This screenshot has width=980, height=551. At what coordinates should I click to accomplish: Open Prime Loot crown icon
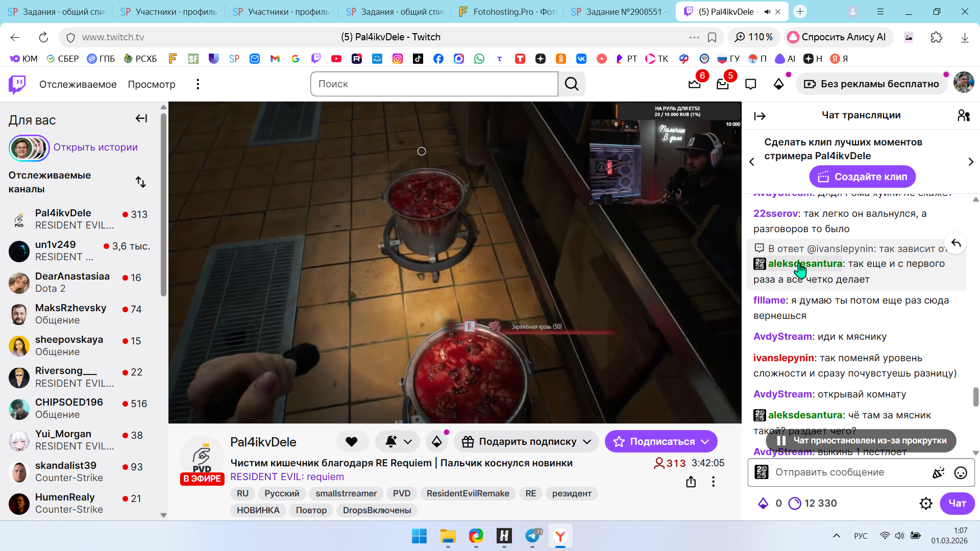click(694, 84)
